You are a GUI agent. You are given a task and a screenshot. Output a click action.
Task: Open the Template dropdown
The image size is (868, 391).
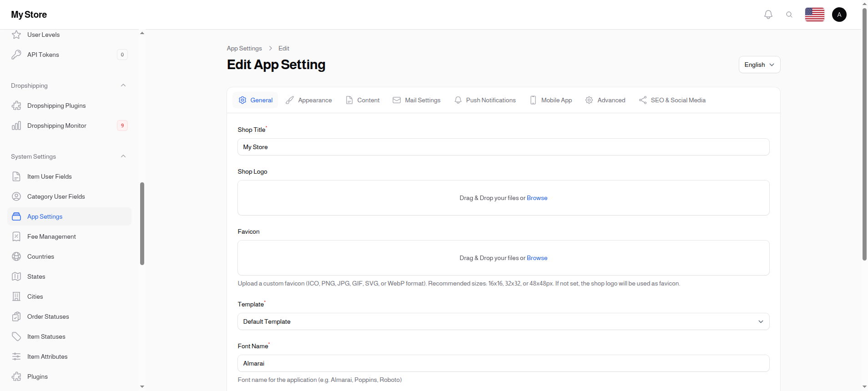(503, 321)
